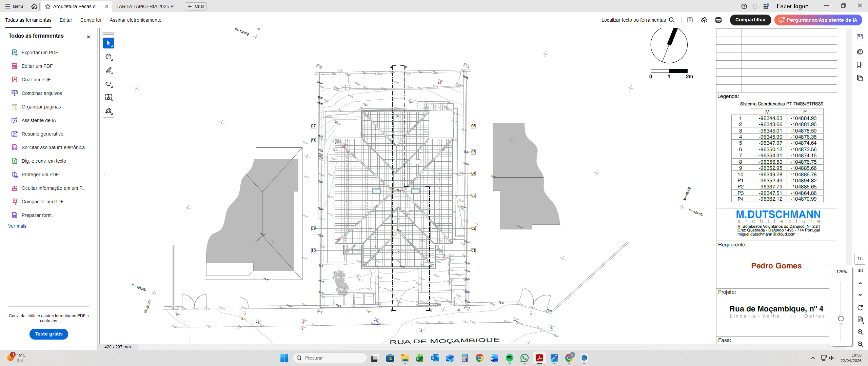
Task: Star the Arquitetura Pecas document tab
Action: tap(48, 6)
